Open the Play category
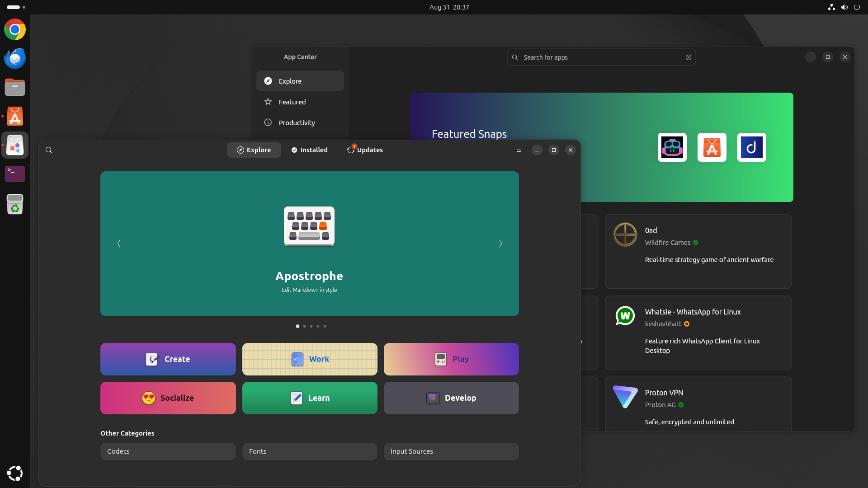 click(x=451, y=359)
